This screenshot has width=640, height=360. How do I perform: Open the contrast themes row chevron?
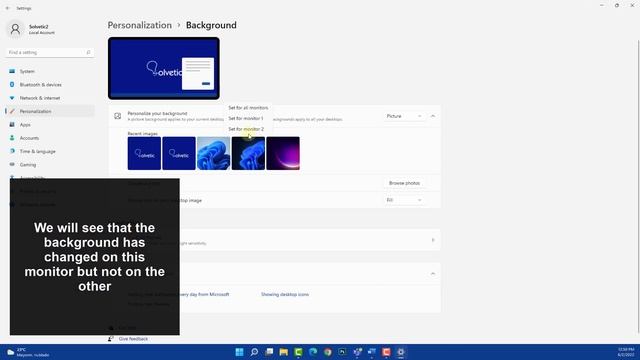coord(433,240)
